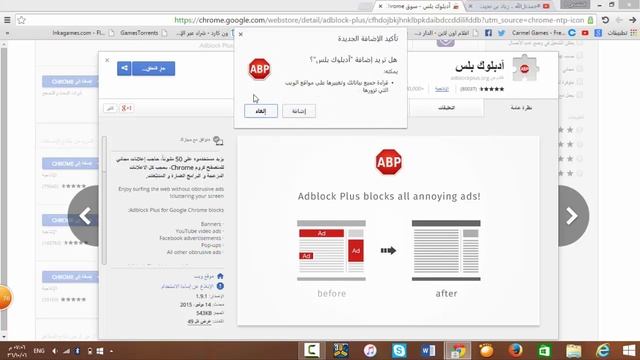Open iTunes from the taskbar
This screenshot has width=640, height=360.
[370, 350]
